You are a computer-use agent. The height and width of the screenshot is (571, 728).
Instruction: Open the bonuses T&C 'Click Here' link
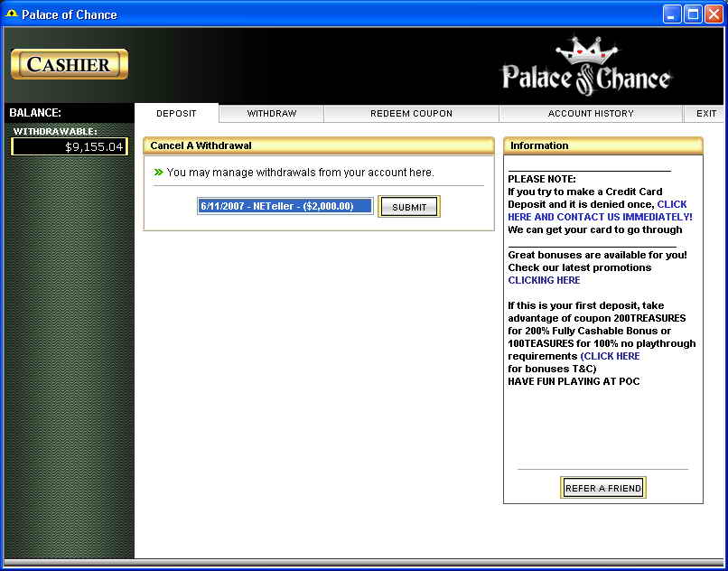click(x=611, y=356)
